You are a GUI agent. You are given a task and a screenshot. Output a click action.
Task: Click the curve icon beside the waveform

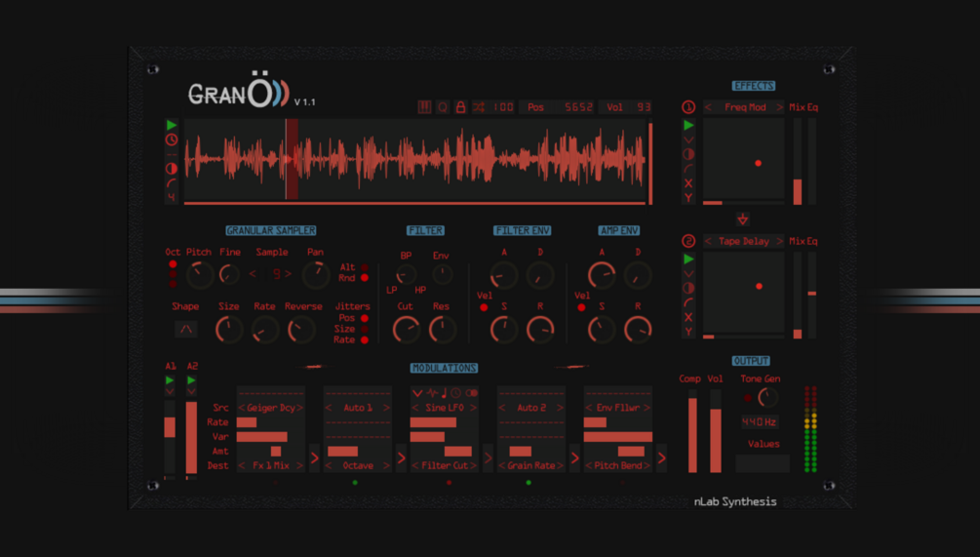[172, 183]
